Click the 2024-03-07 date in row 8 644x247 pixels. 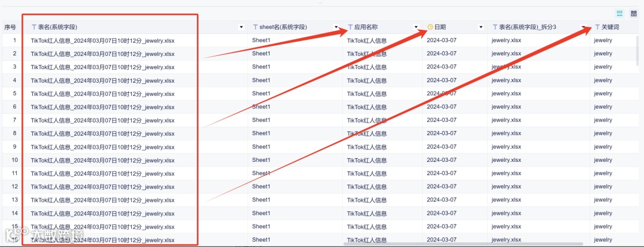tap(441, 133)
